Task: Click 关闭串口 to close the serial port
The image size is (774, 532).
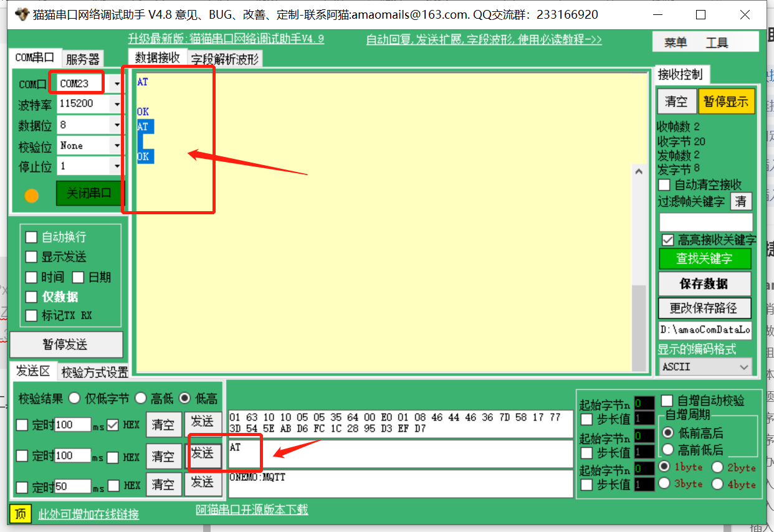Action: 89,194
